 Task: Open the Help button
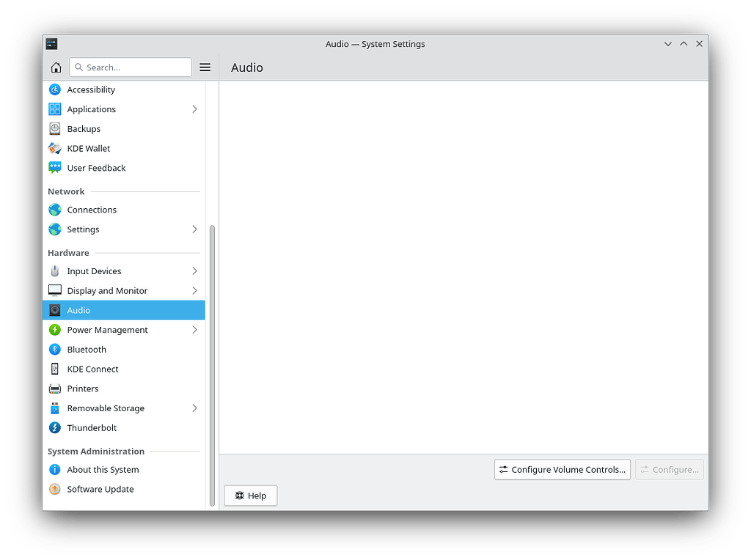[250, 495]
